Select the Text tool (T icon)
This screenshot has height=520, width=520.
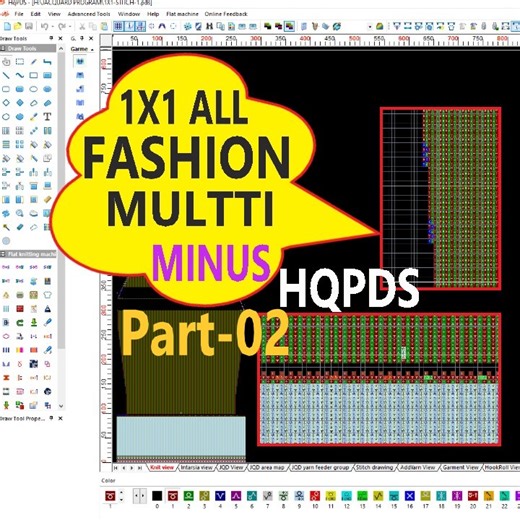point(47,117)
